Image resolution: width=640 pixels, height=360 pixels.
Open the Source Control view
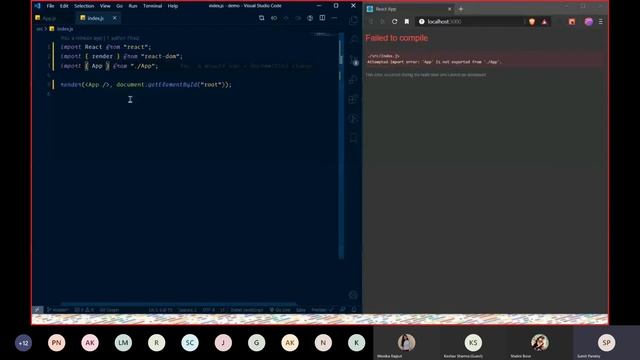tap(353, 60)
